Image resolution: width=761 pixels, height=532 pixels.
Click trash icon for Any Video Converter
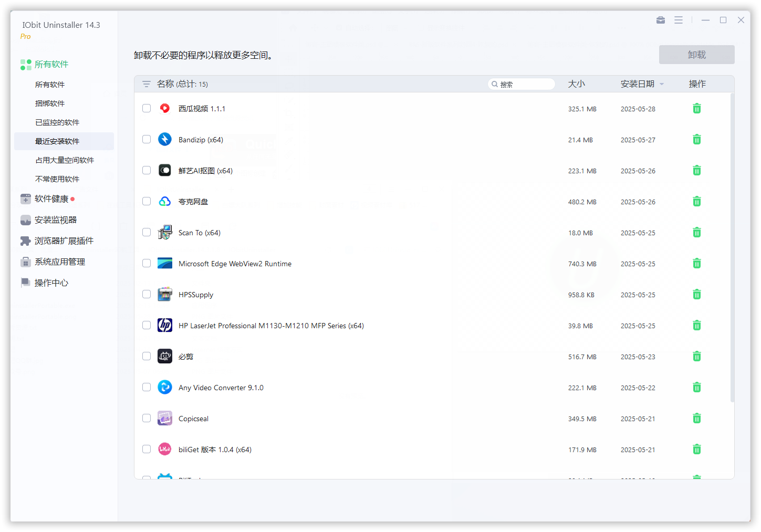(697, 388)
